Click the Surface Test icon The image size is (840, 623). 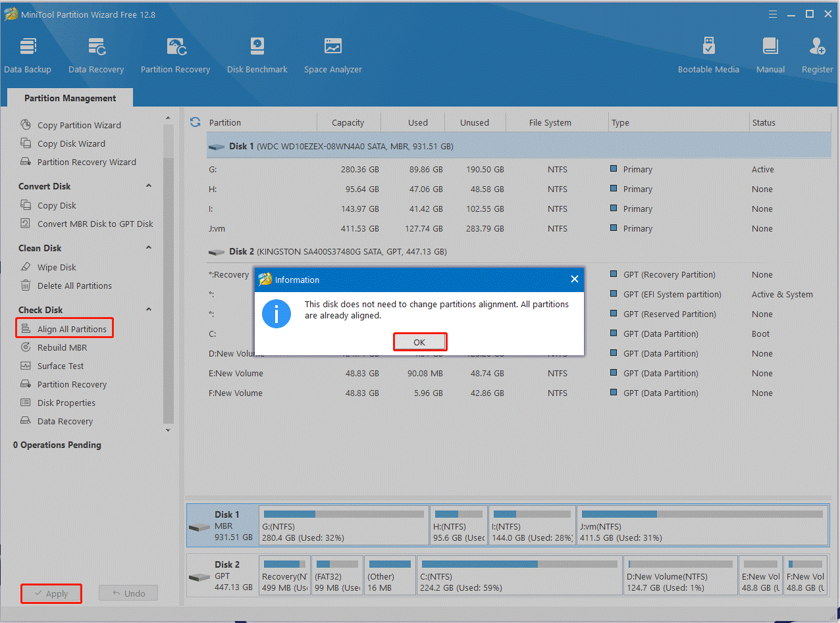(x=26, y=366)
